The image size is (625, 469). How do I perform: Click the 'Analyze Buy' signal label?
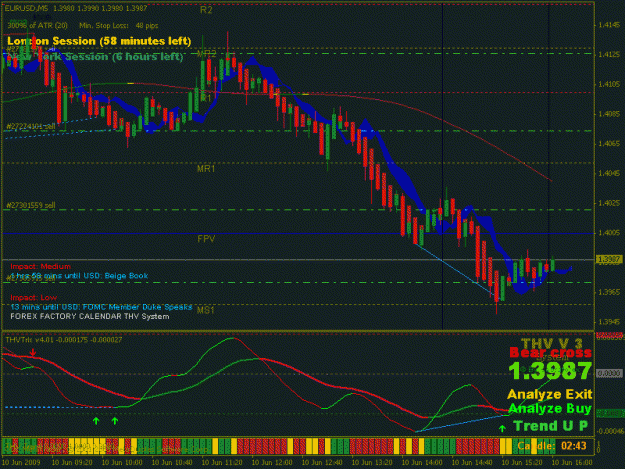[x=550, y=409]
